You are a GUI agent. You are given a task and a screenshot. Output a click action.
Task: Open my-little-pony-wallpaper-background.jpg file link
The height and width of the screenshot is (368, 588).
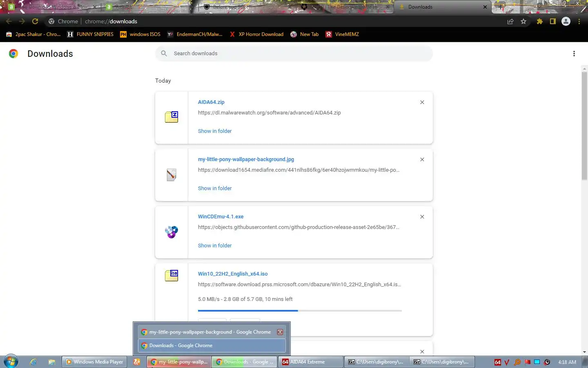pos(246,159)
